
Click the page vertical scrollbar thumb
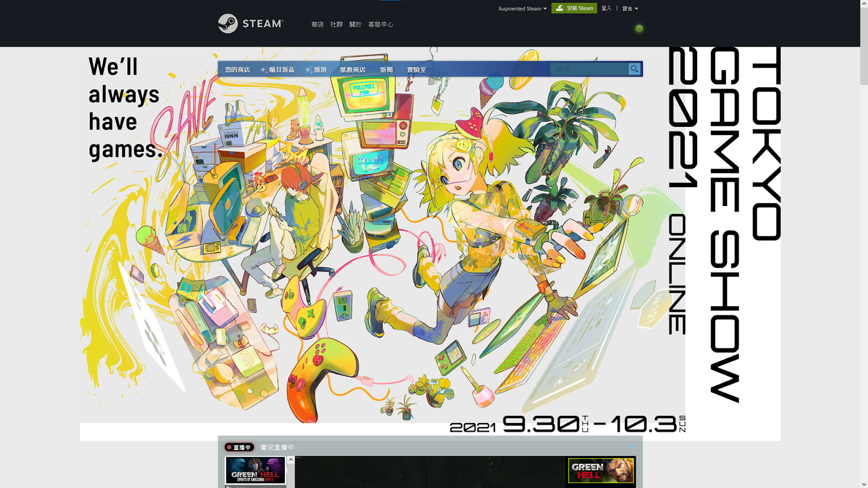pyautogui.click(x=864, y=46)
